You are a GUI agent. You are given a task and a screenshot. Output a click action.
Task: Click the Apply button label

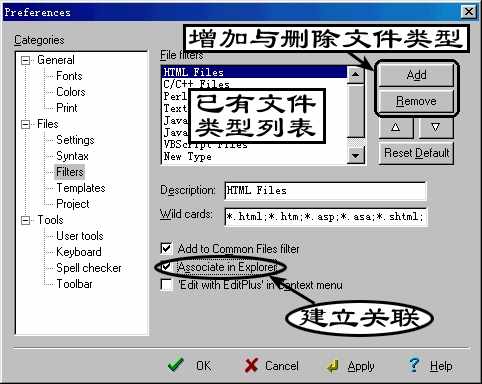(361, 366)
